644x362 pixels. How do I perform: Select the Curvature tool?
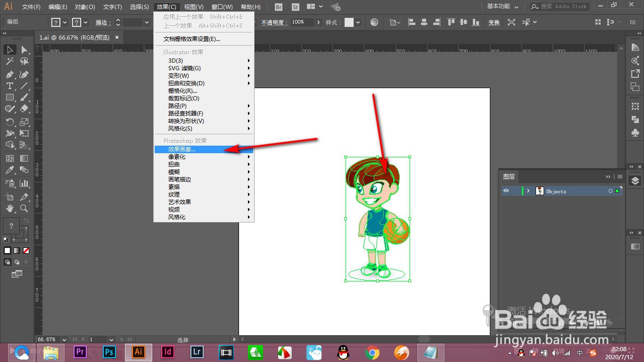click(24, 74)
